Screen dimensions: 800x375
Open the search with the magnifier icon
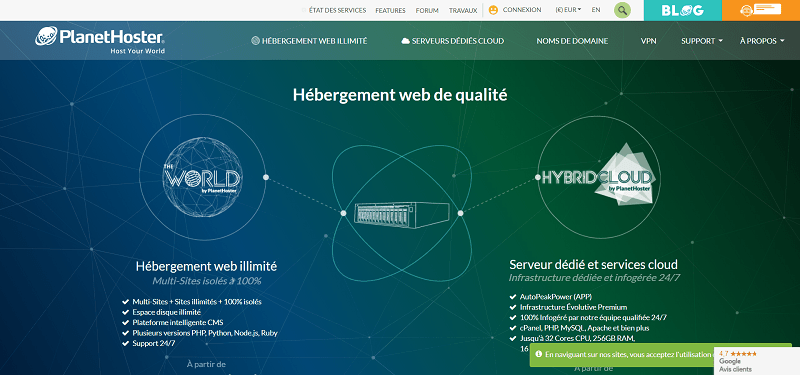[x=622, y=10]
